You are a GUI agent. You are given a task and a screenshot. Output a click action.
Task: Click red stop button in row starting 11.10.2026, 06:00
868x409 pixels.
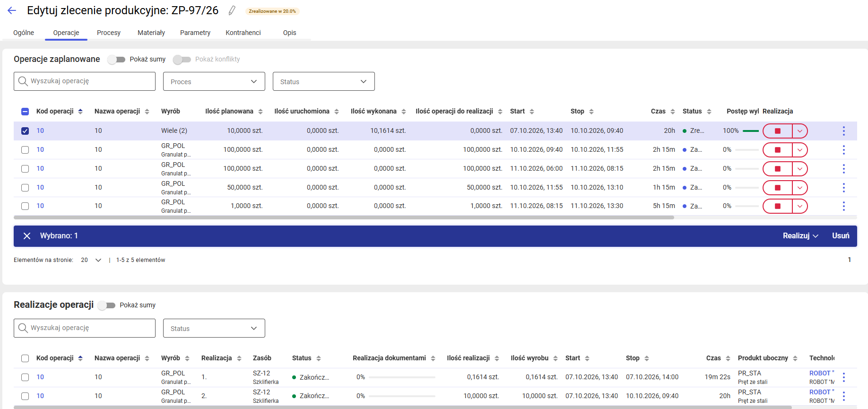pos(778,169)
